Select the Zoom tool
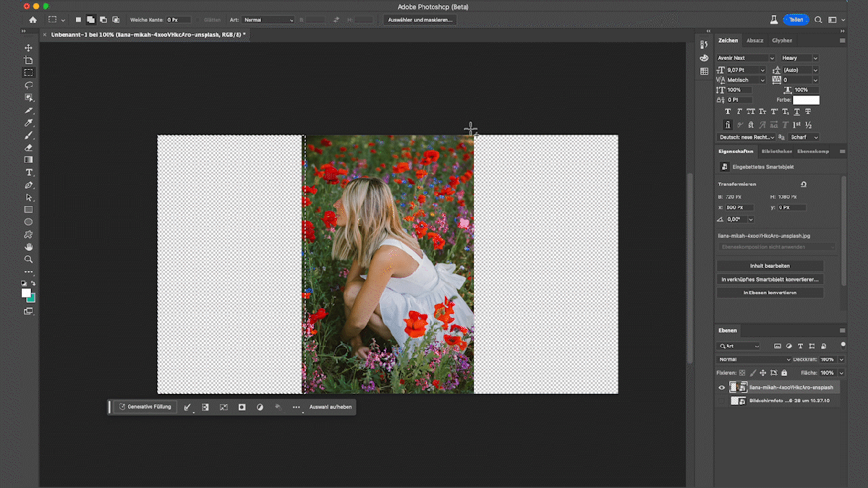868x488 pixels. click(29, 259)
